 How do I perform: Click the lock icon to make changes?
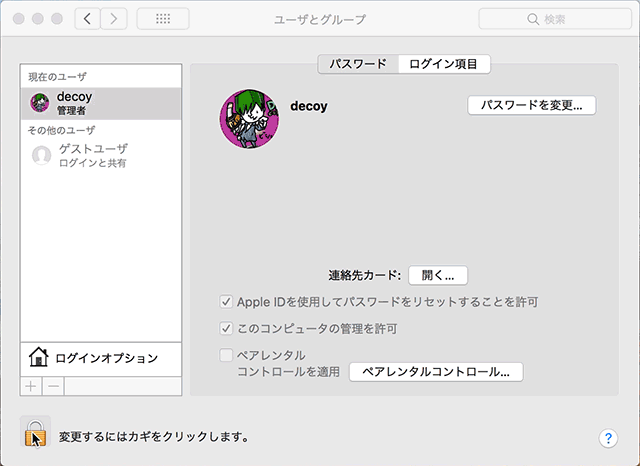click(x=35, y=433)
